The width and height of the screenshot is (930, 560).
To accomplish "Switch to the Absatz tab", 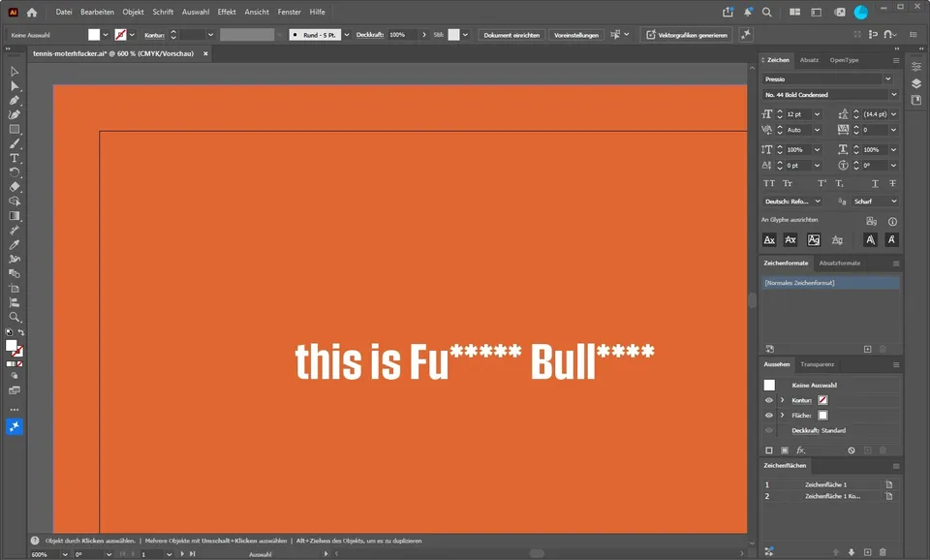I will [x=809, y=60].
